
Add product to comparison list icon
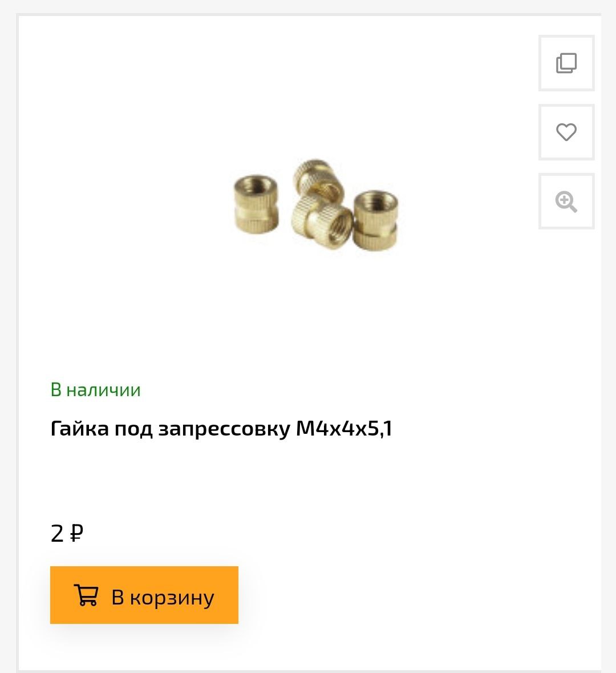pos(566,63)
